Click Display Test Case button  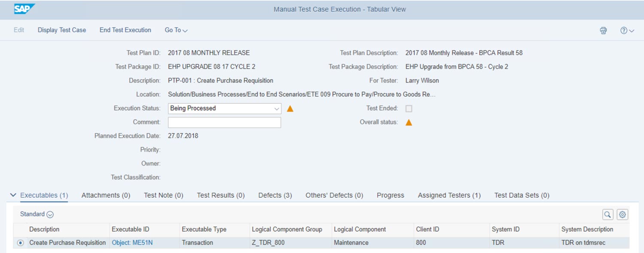(62, 30)
